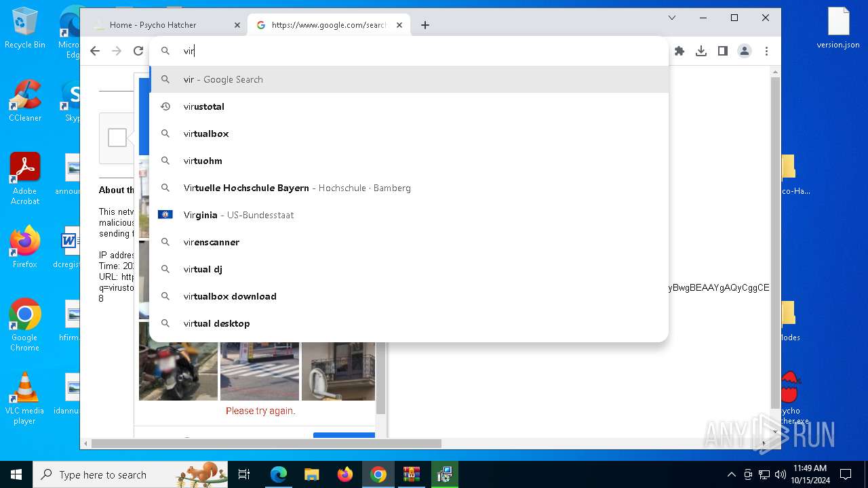Choose the 'virenscanner' suggestion
Image resolution: width=868 pixels, height=488 pixels.
(409, 242)
